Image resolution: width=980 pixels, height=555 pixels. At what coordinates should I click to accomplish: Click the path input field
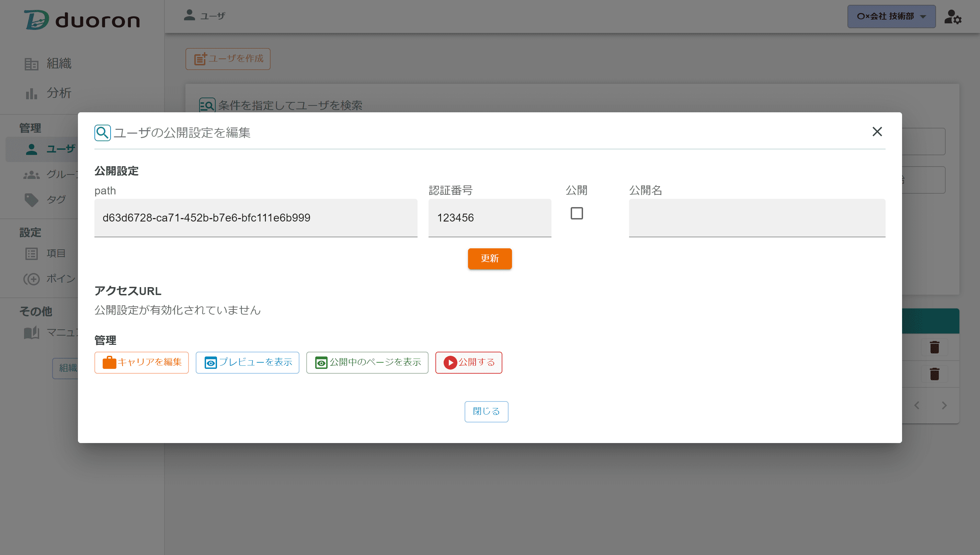tap(256, 218)
